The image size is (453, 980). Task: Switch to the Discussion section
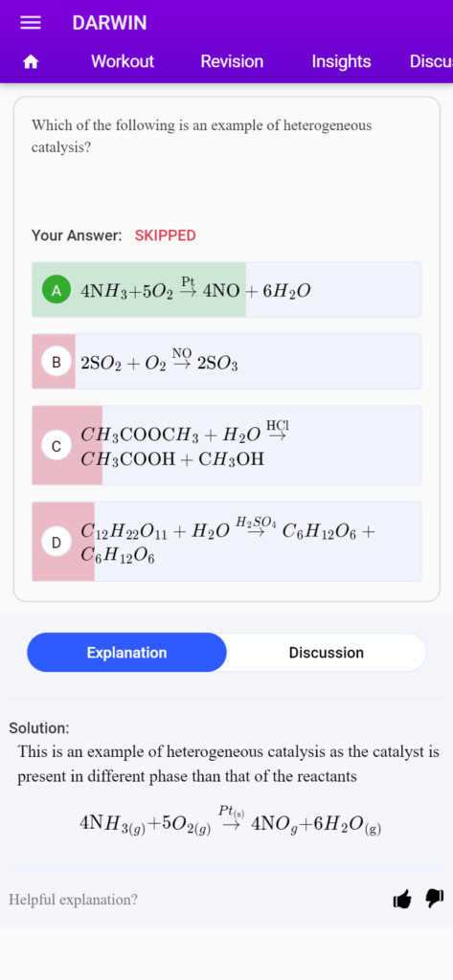pyautogui.click(x=326, y=653)
